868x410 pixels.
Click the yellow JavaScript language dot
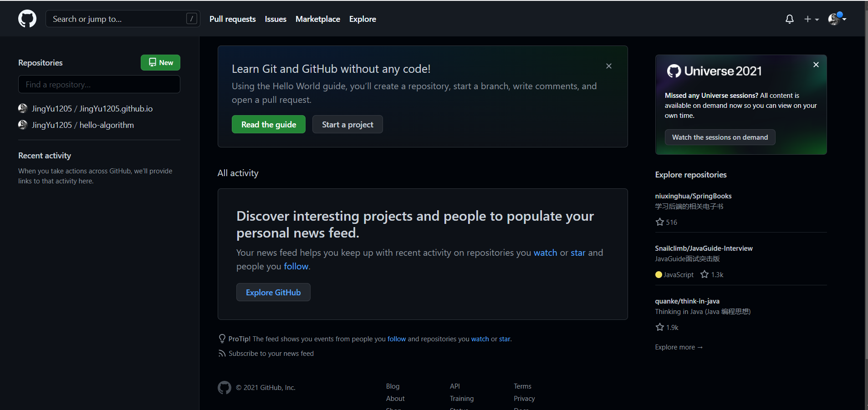[x=659, y=274]
